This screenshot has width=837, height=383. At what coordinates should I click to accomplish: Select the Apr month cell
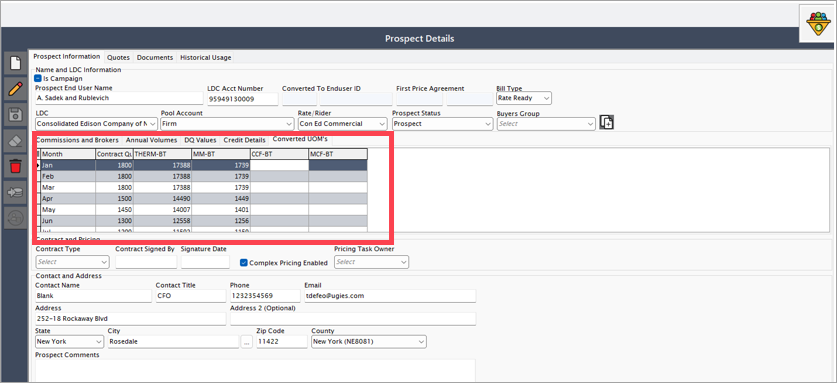coord(68,199)
